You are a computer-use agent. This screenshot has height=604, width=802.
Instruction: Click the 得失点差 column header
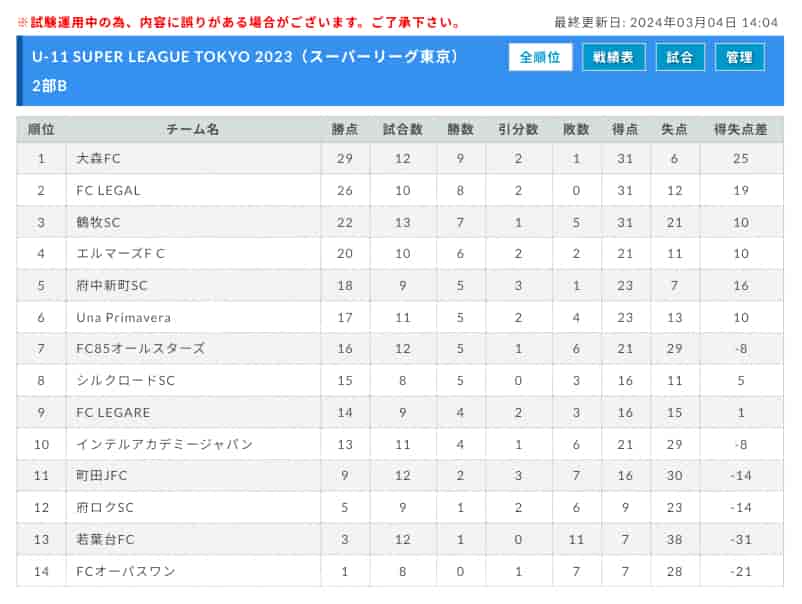click(x=741, y=129)
